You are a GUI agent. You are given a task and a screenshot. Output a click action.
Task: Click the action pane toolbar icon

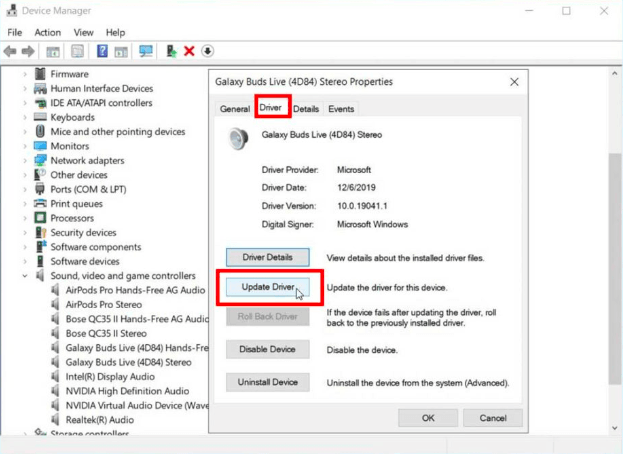pos(121,52)
